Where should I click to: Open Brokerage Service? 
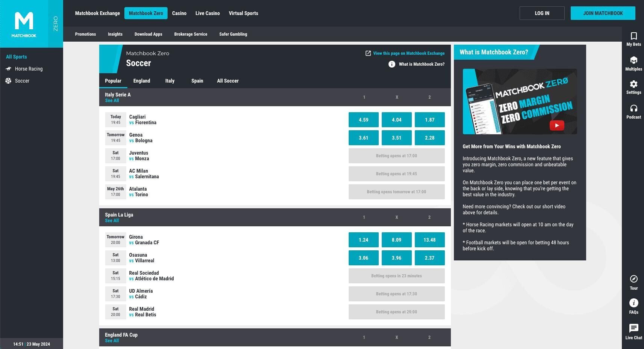pyautogui.click(x=191, y=34)
